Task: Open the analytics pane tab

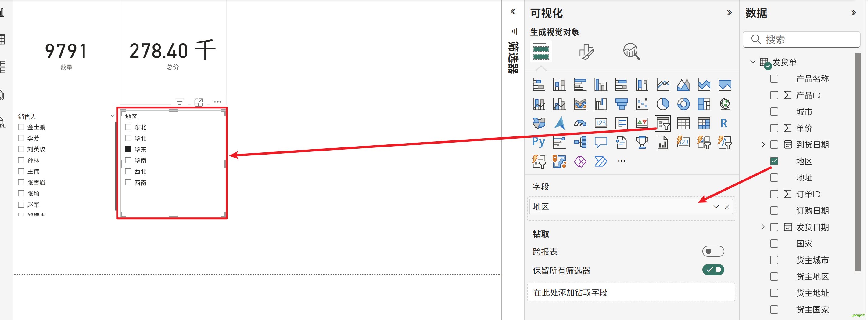Action: pyautogui.click(x=631, y=52)
